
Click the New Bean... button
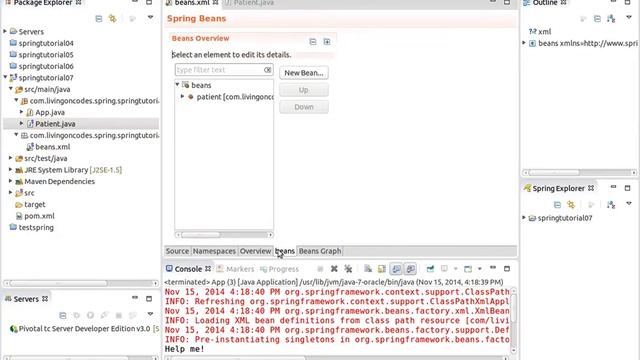point(304,73)
